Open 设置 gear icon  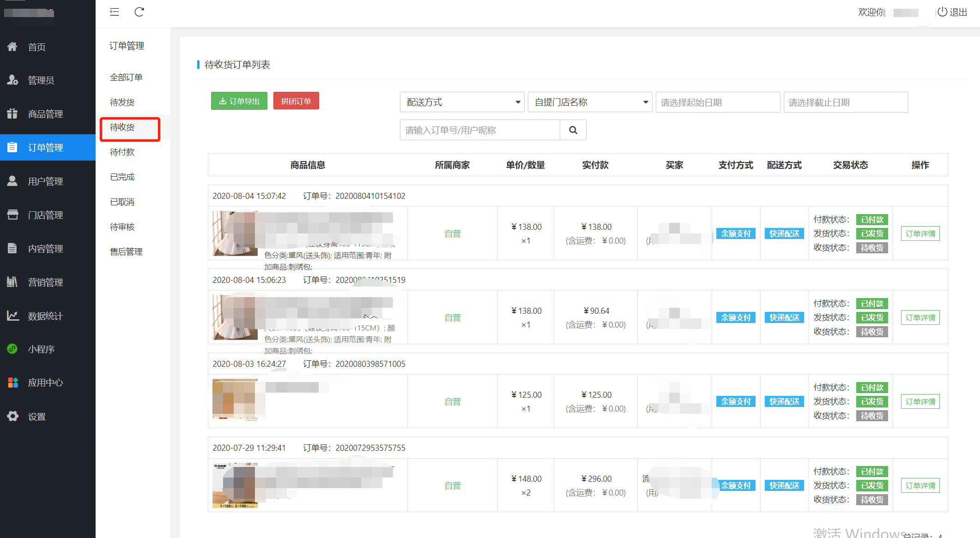click(x=12, y=416)
